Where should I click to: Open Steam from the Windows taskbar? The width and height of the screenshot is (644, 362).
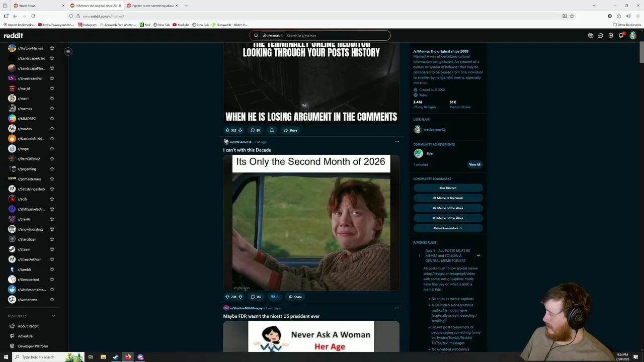115,357
